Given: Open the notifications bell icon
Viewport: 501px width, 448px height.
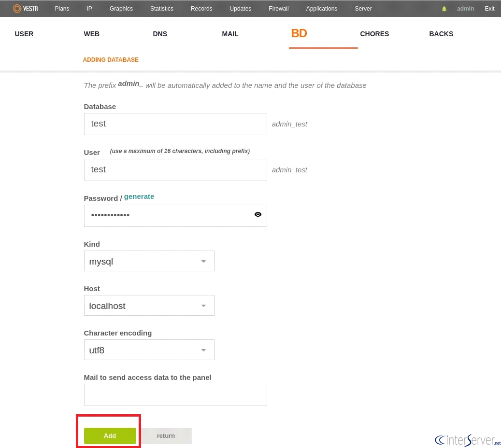Looking at the screenshot, I should click(444, 9).
